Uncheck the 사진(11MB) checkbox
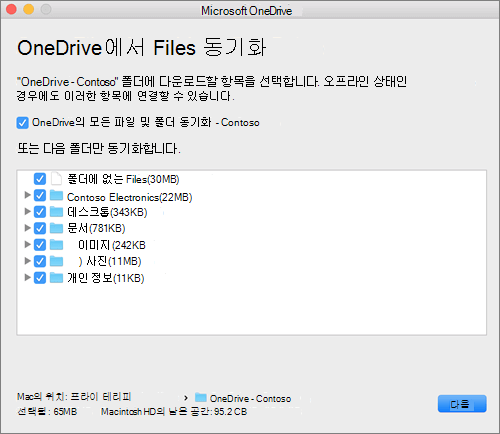This screenshot has width=500, height=434. (40, 261)
